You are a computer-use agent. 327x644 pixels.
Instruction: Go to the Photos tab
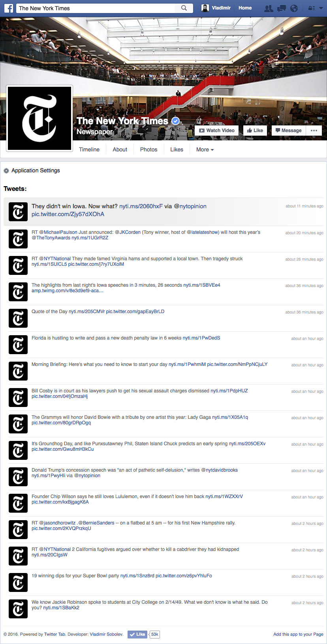point(148,149)
